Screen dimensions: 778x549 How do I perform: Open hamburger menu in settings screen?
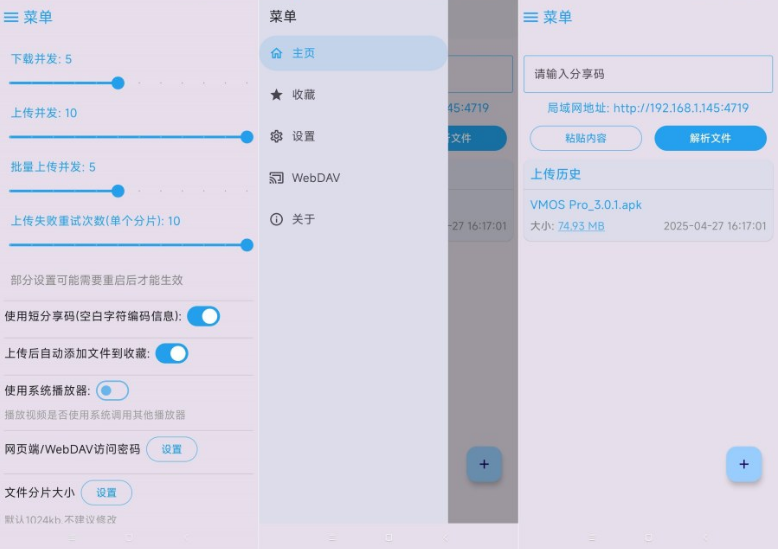pyautogui.click(x=11, y=17)
